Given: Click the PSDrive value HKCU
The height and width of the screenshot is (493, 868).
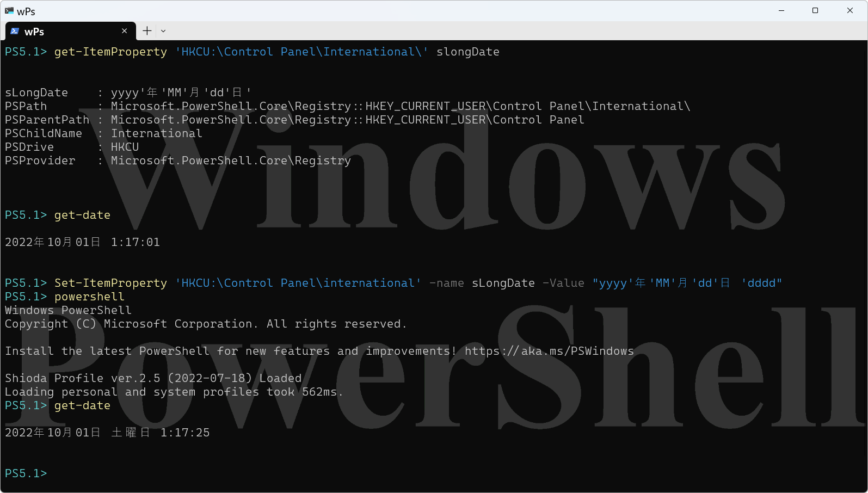Looking at the screenshot, I should [125, 147].
